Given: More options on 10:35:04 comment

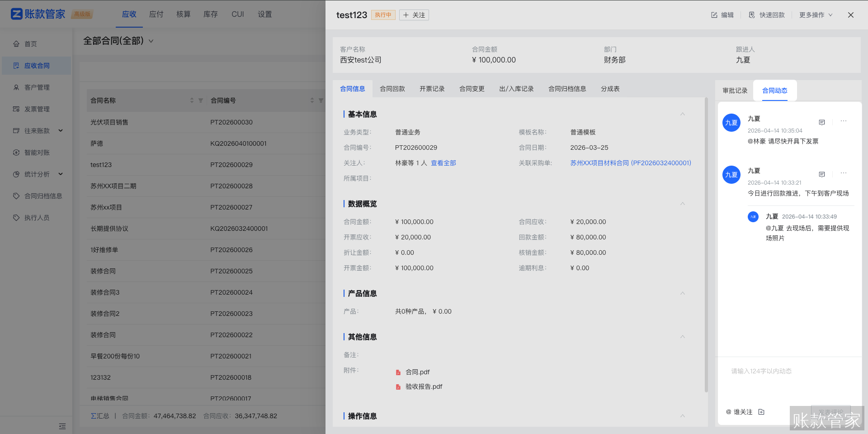Looking at the screenshot, I should click(844, 121).
